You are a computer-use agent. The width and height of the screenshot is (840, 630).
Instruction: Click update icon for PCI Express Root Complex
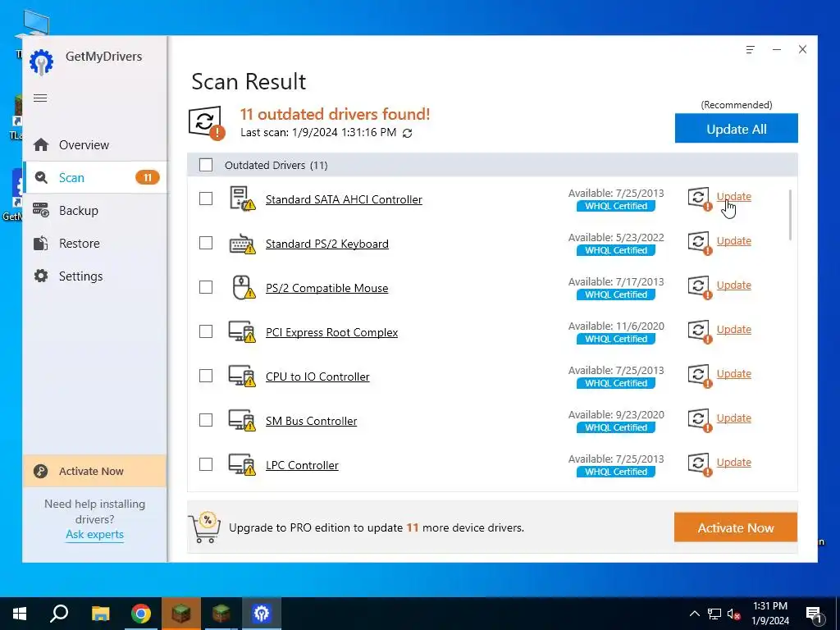click(700, 331)
